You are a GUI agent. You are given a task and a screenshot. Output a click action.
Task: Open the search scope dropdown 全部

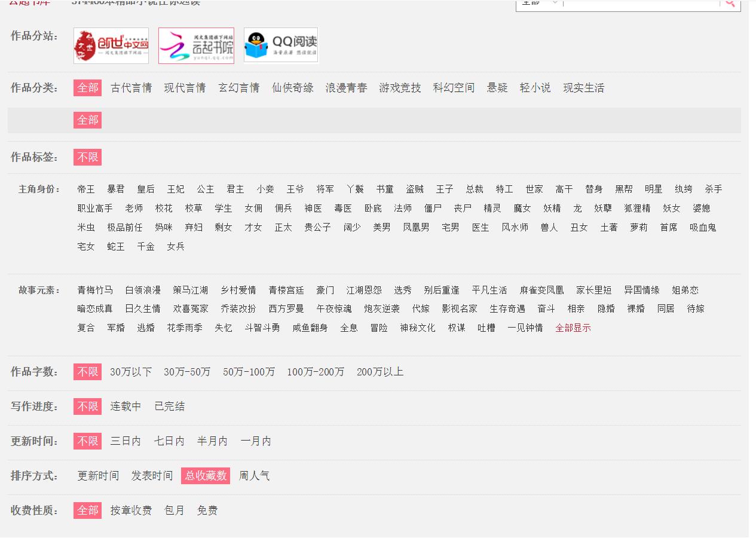tap(539, 4)
